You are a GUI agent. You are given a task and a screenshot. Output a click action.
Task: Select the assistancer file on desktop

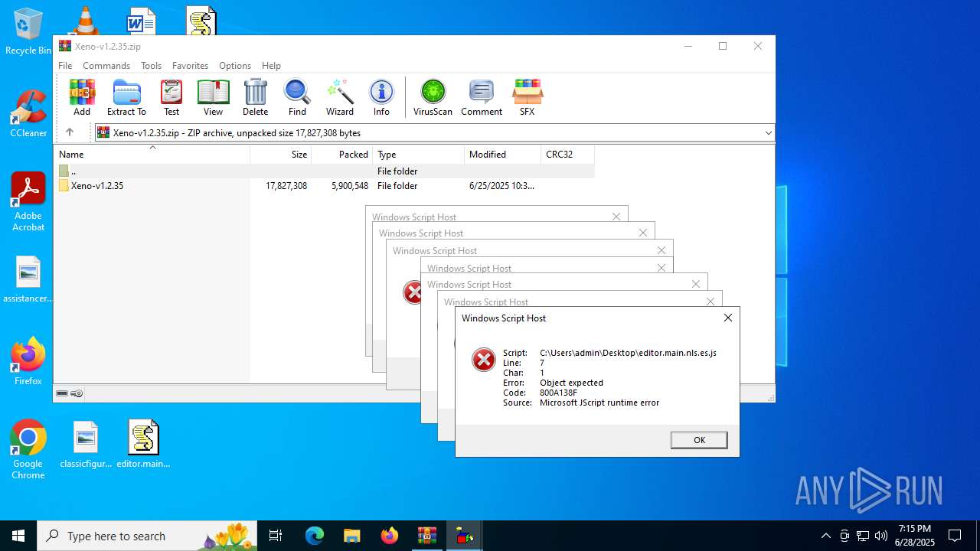(28, 279)
